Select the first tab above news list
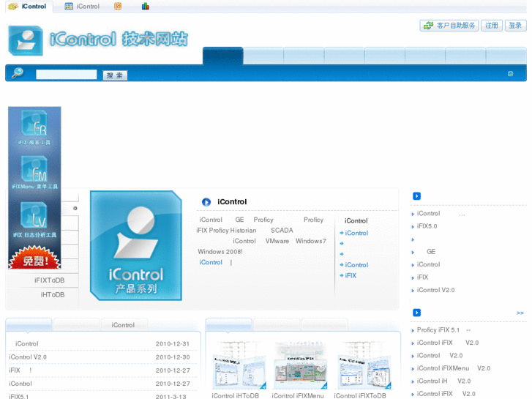532x399 pixels. [x=29, y=325]
